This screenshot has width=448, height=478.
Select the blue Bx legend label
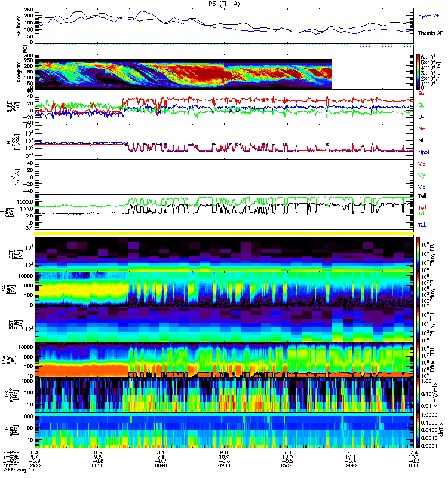(421, 117)
